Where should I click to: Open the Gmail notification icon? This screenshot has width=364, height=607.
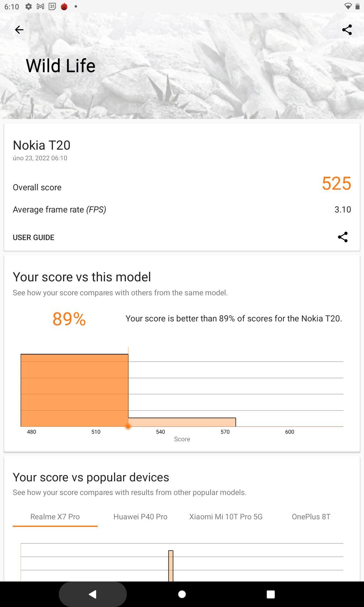[x=40, y=6]
